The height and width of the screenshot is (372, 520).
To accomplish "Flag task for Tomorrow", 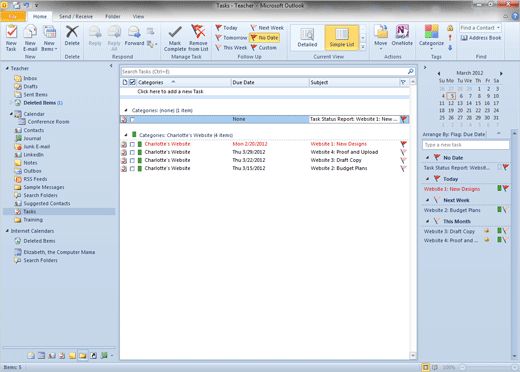I will (231, 38).
